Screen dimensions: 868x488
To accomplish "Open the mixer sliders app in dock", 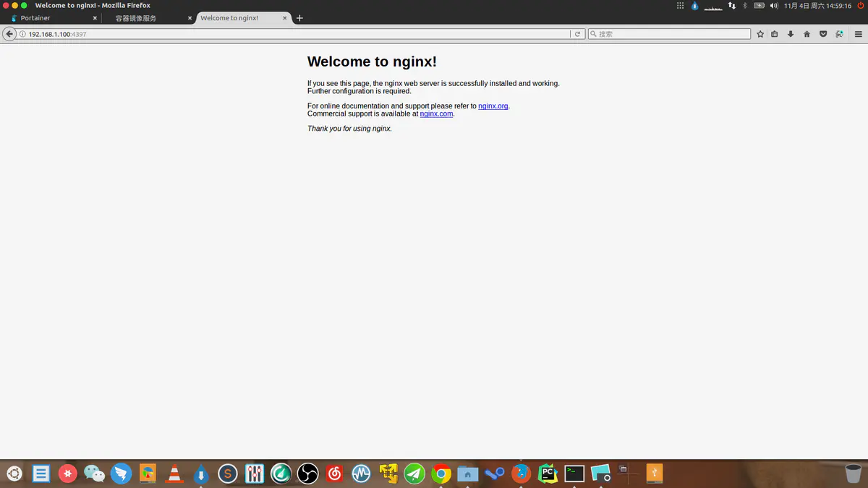I will pyautogui.click(x=254, y=474).
